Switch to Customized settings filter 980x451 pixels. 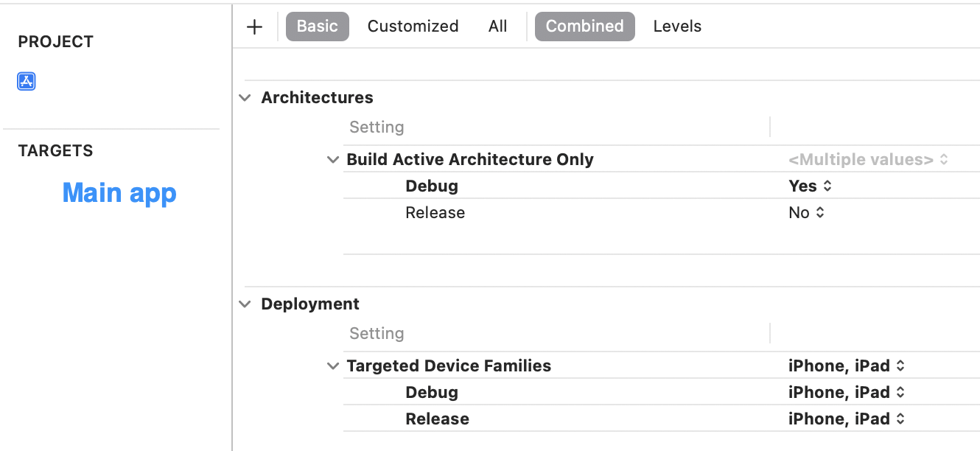[413, 27]
